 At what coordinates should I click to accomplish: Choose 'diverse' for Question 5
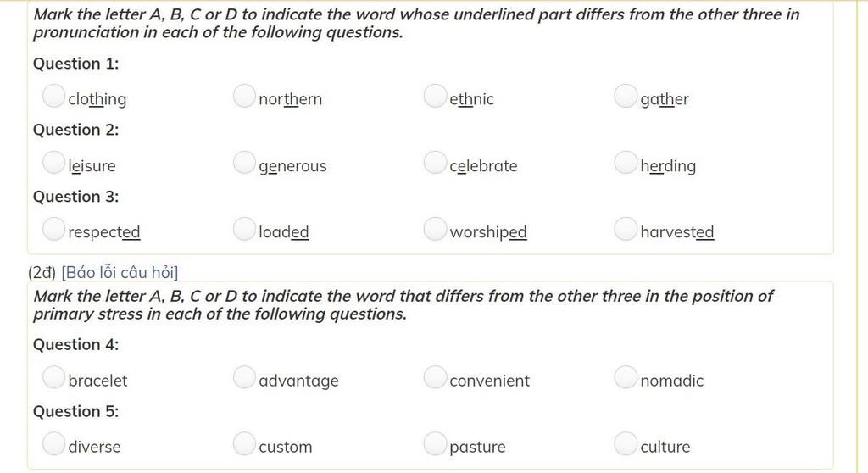tap(53, 443)
